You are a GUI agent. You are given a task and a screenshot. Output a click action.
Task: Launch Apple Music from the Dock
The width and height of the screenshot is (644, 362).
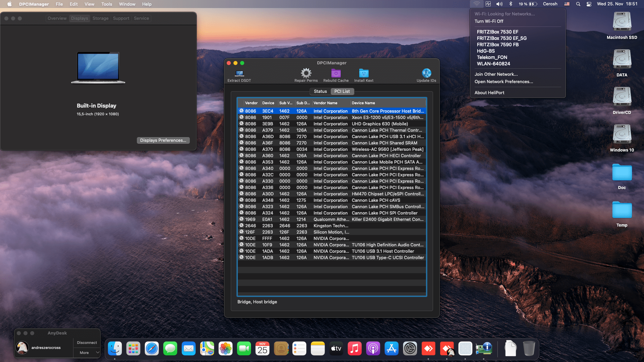pos(355,348)
